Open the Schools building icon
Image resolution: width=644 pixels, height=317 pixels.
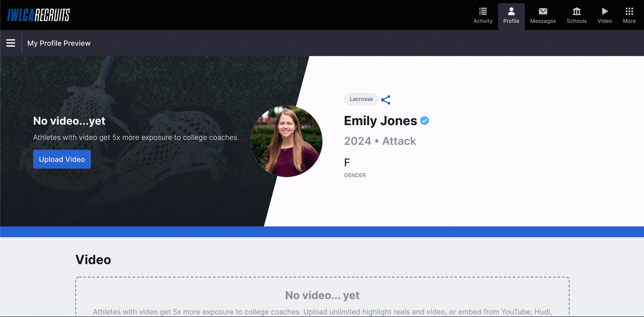pyautogui.click(x=576, y=11)
